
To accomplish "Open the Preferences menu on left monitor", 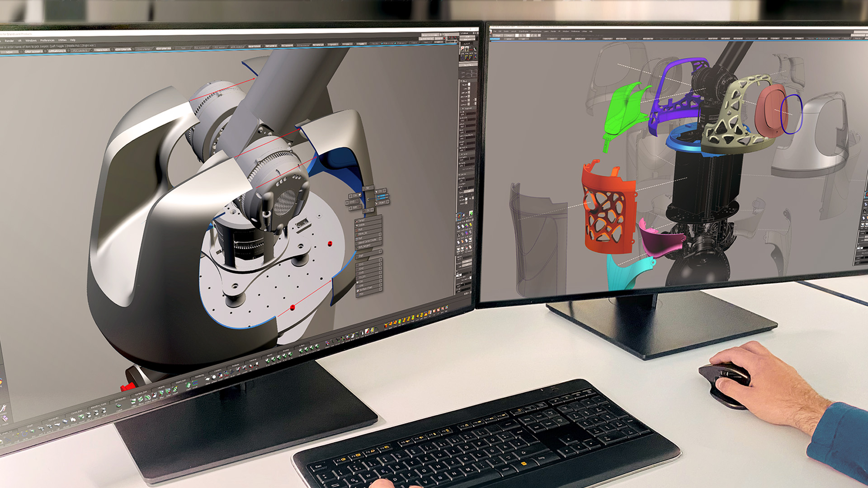I will [47, 40].
